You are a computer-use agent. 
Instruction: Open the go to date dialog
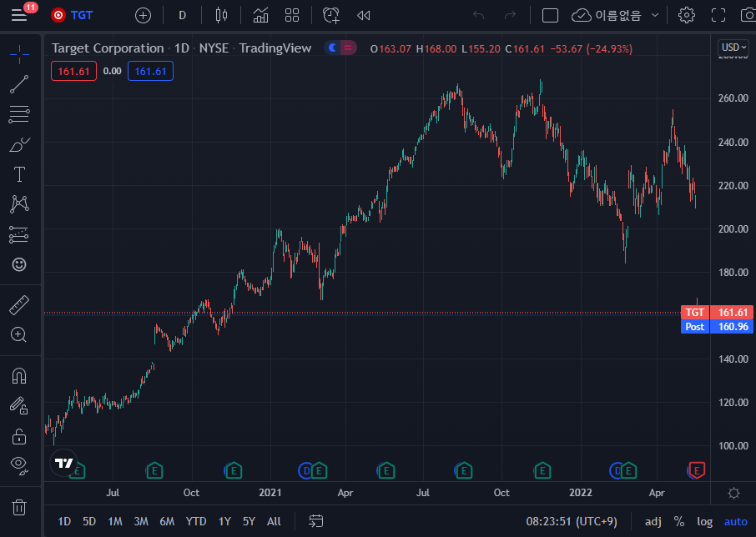point(315,521)
